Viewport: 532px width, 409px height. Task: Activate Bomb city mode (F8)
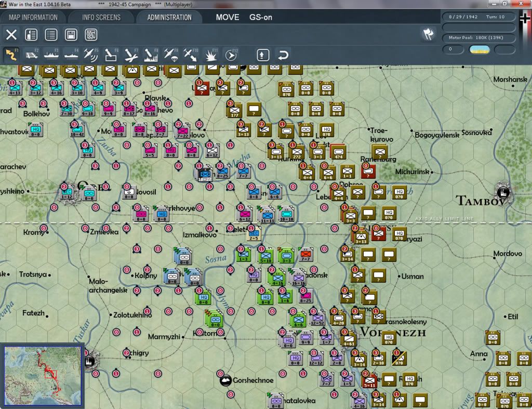click(x=151, y=55)
